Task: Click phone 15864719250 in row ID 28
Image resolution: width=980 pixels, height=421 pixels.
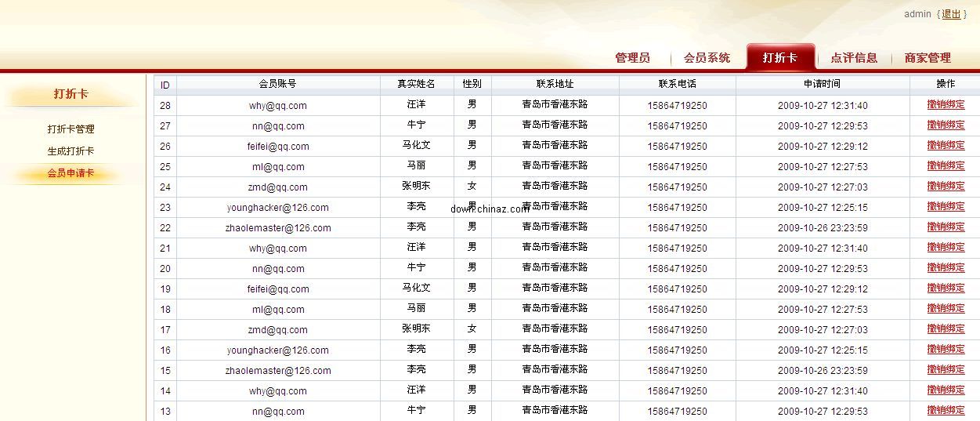Action: coord(678,106)
